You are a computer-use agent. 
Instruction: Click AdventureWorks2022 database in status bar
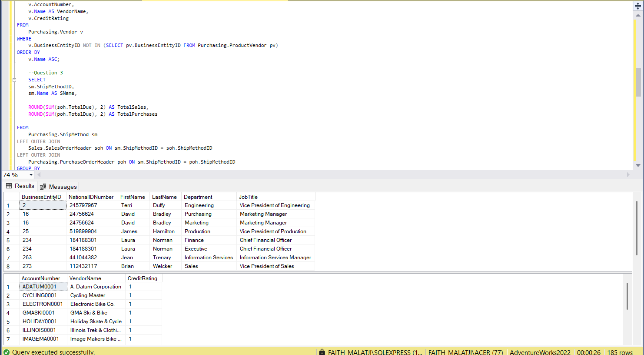point(540,352)
